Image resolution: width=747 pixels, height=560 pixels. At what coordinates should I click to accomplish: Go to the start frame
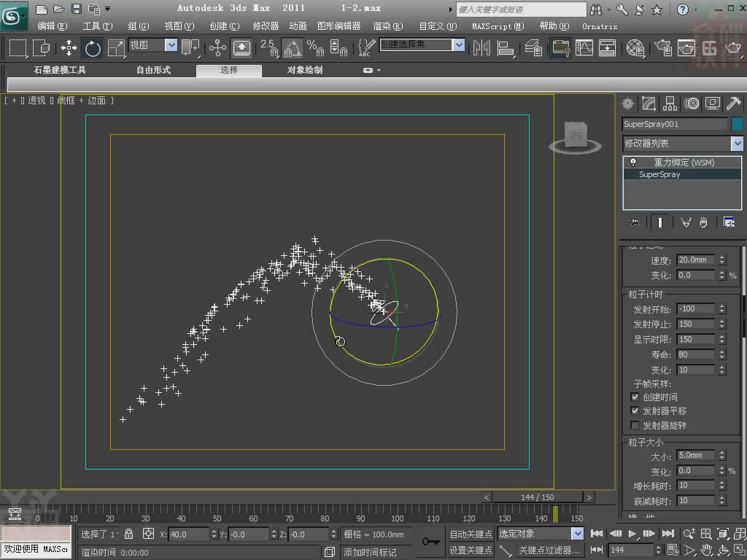click(597, 534)
